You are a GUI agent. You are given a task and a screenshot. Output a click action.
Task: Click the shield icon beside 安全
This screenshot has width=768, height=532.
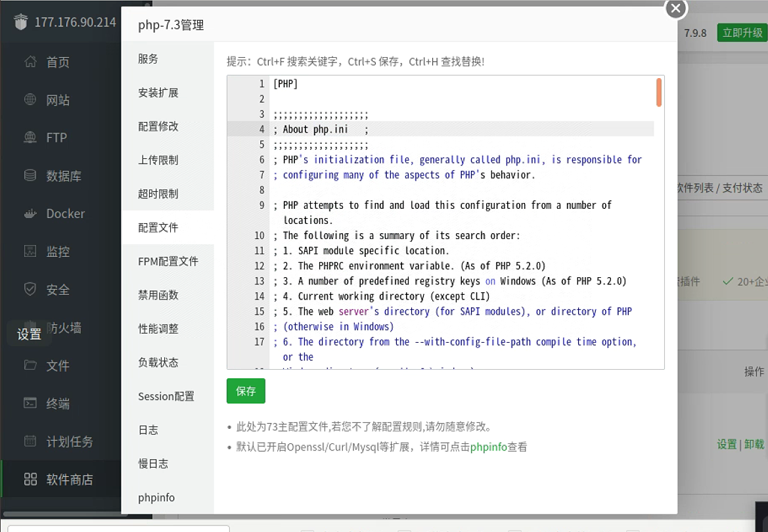[x=30, y=290]
